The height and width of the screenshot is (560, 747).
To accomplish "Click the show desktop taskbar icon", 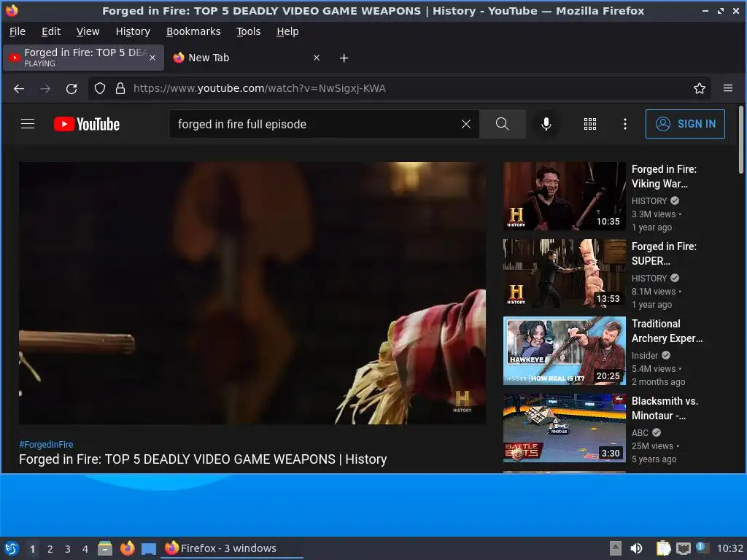I will 149,548.
